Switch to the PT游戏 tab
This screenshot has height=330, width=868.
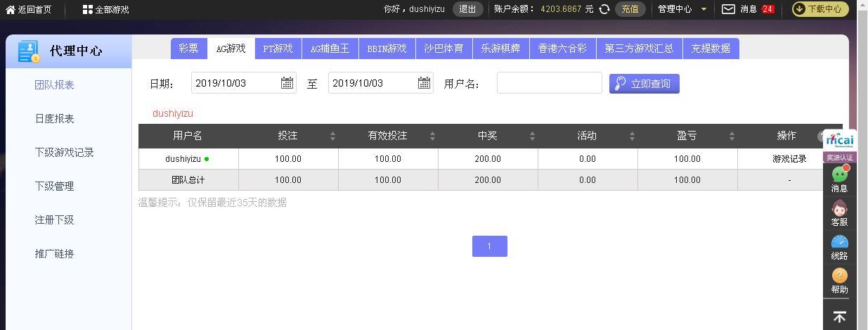[278, 49]
